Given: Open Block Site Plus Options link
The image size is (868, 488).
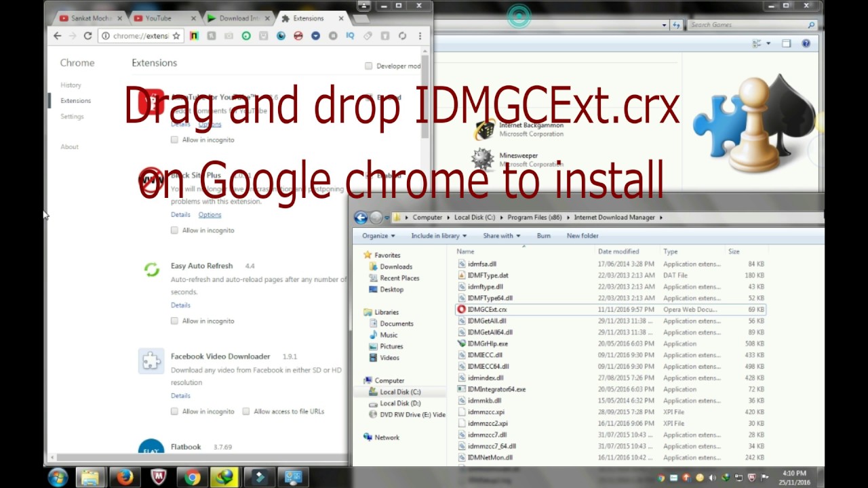Looking at the screenshot, I should coord(210,215).
